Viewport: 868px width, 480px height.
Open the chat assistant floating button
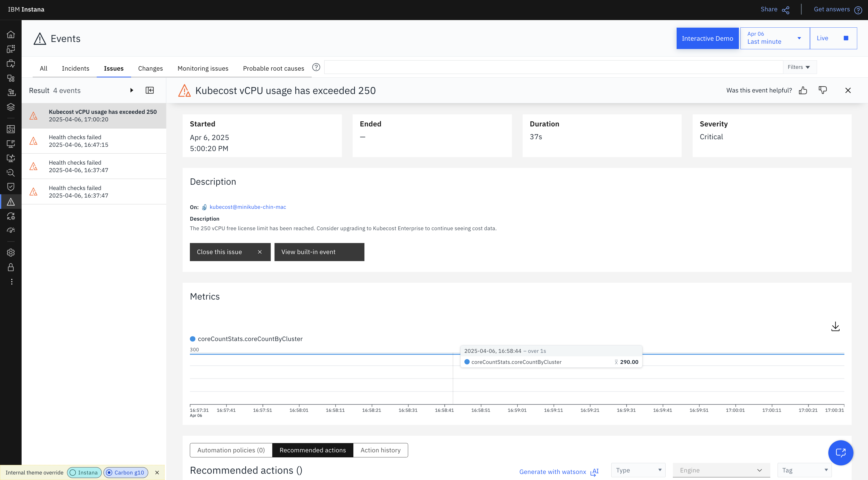pos(840,452)
